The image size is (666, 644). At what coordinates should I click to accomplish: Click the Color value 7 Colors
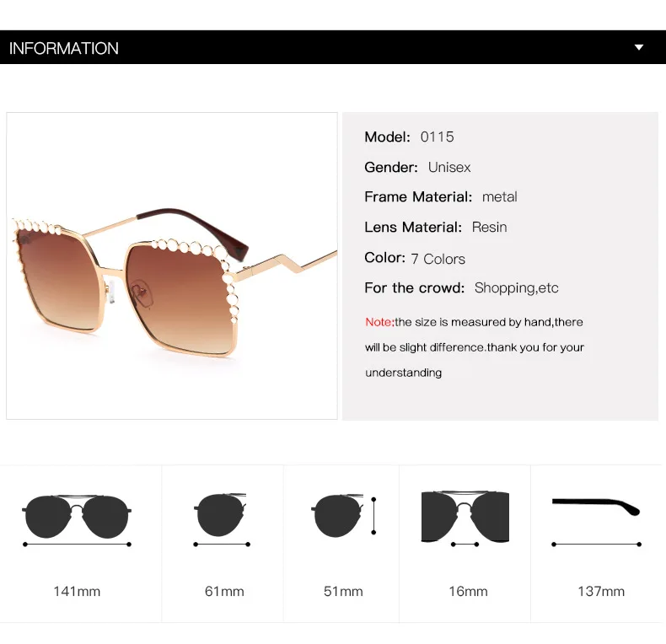[x=438, y=259]
